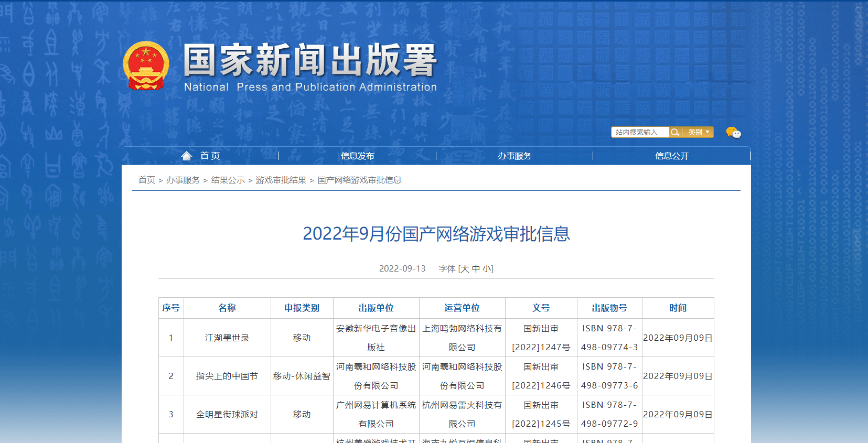Open the 信息发布 navigation menu
This screenshot has width=868, height=443.
[x=358, y=156]
